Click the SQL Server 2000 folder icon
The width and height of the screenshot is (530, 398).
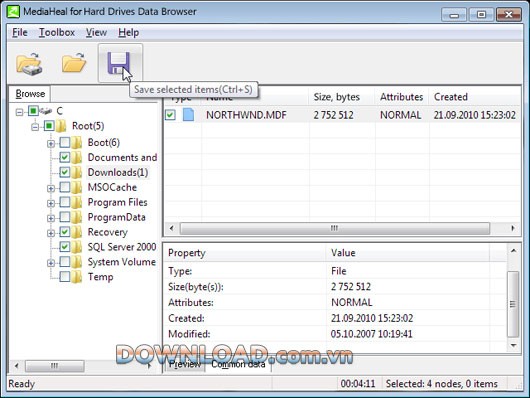77,247
